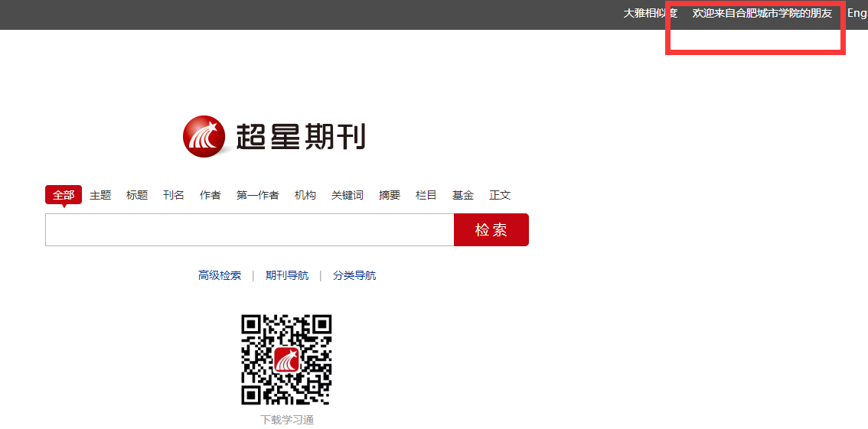The image size is (868, 429).
Task: Click the red 检索 button
Action: (491, 230)
